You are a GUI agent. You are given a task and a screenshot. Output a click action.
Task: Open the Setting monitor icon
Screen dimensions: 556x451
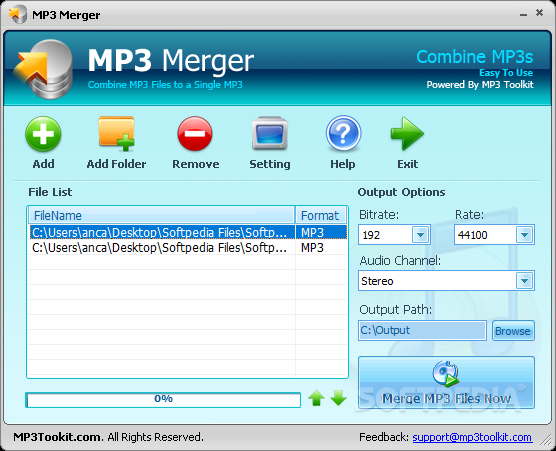coord(269,133)
